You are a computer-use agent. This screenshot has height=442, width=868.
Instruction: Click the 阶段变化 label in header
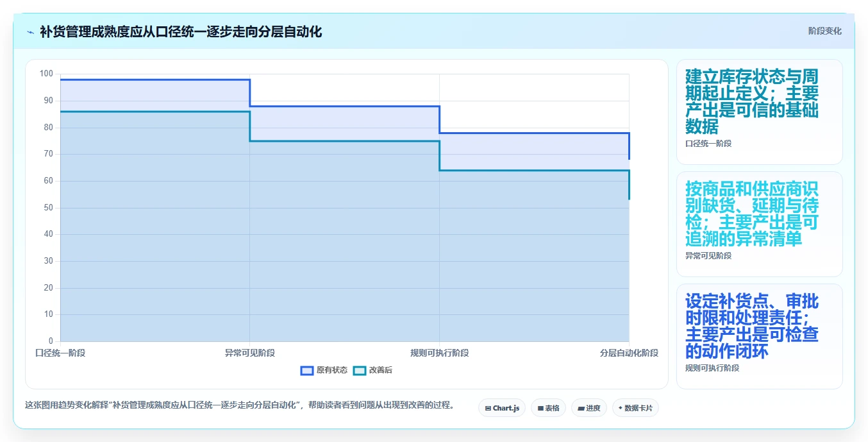824,31
